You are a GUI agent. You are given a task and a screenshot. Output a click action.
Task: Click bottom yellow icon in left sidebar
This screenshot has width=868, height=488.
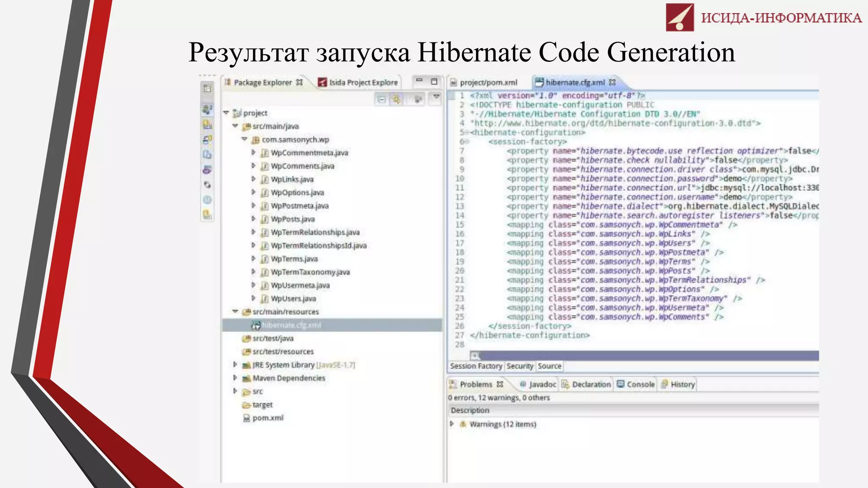[207, 214]
